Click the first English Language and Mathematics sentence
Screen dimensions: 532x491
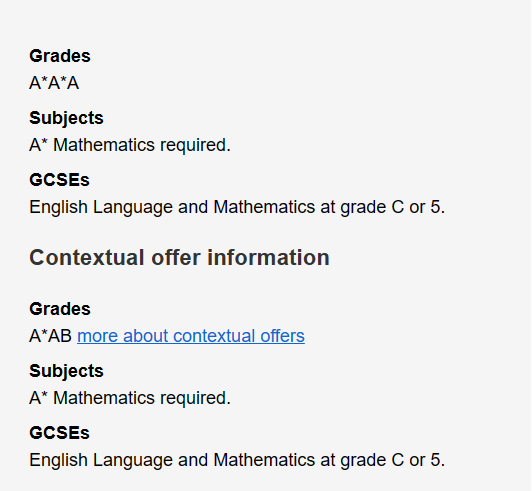coord(237,207)
